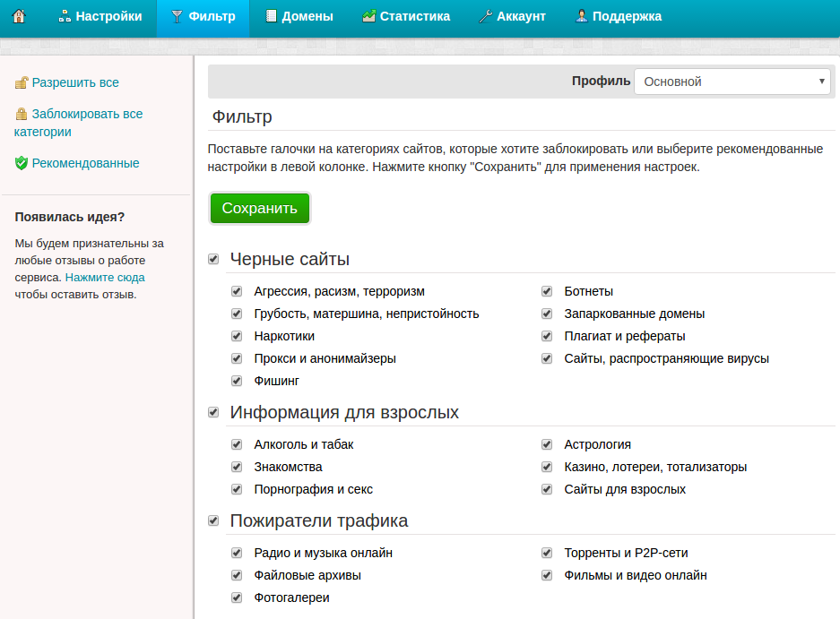Click the person icon beside Поддержка
Screen dimensions: 840x619
[x=581, y=17]
